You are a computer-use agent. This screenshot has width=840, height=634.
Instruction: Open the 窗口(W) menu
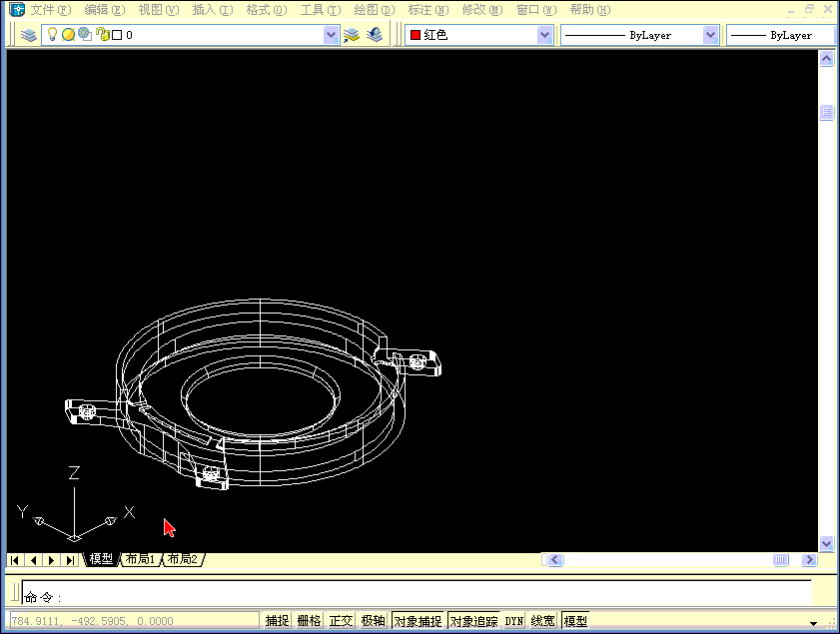point(536,10)
